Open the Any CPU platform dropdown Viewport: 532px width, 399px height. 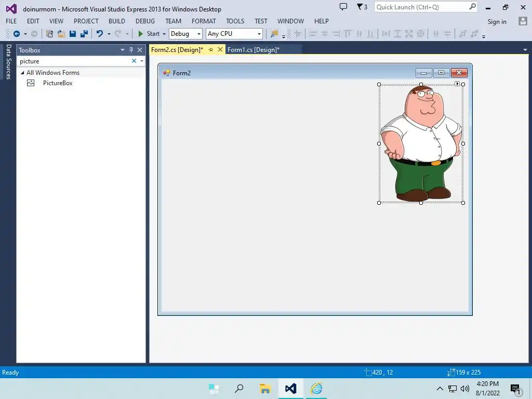click(259, 34)
